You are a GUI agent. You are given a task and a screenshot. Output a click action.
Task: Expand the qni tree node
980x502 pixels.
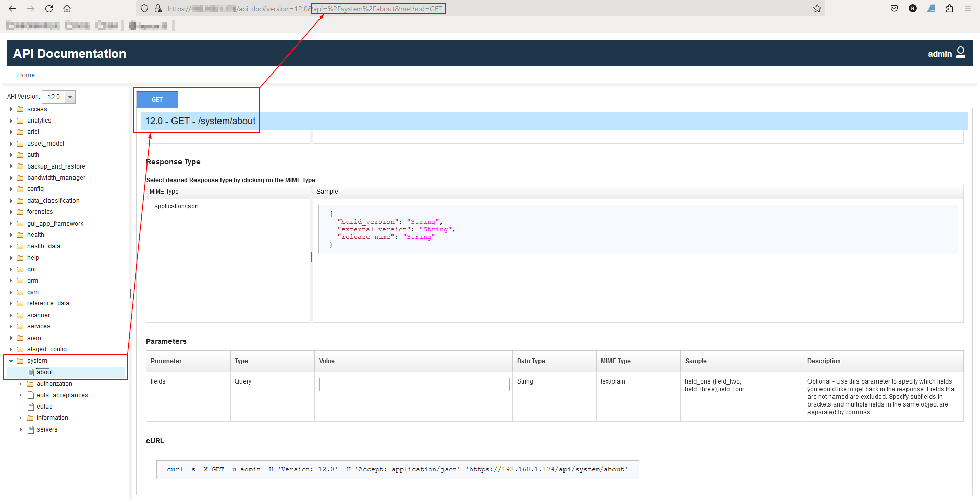pyautogui.click(x=11, y=269)
